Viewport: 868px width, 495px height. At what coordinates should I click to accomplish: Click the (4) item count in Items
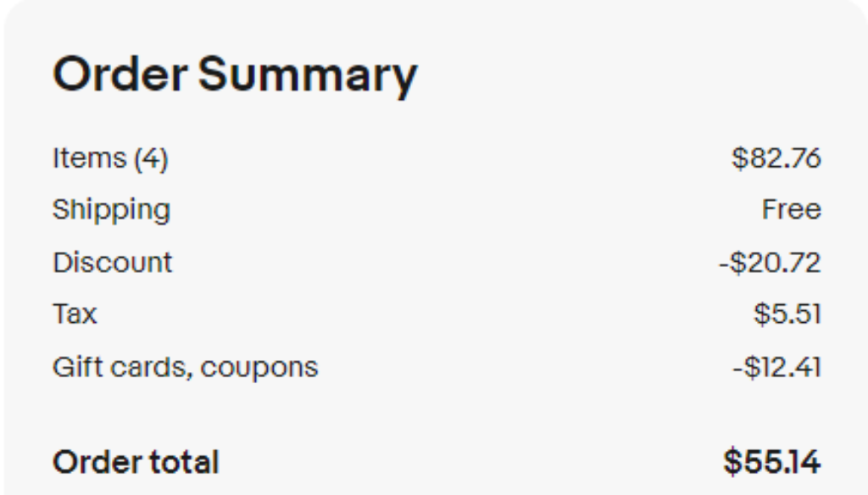coord(151,159)
